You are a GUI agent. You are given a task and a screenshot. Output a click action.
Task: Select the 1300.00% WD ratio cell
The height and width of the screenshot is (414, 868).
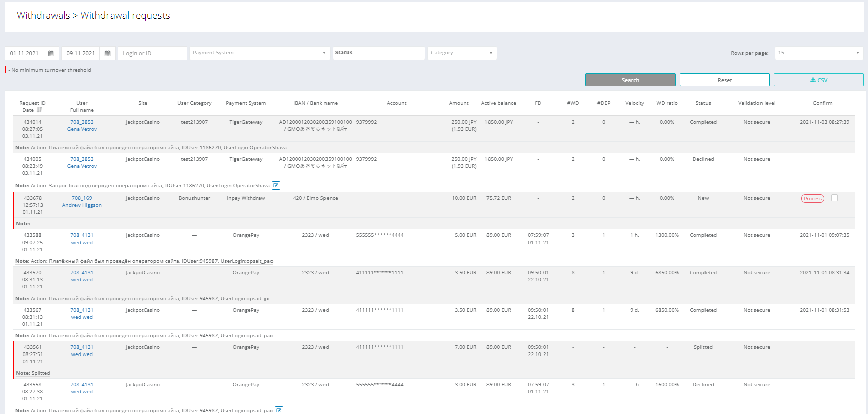tap(667, 235)
